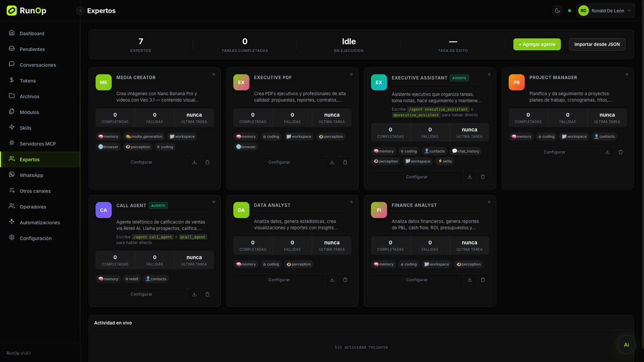Screen dimensions: 644x362
Task: Open the floating AI assistant bubble
Action: tap(626, 345)
